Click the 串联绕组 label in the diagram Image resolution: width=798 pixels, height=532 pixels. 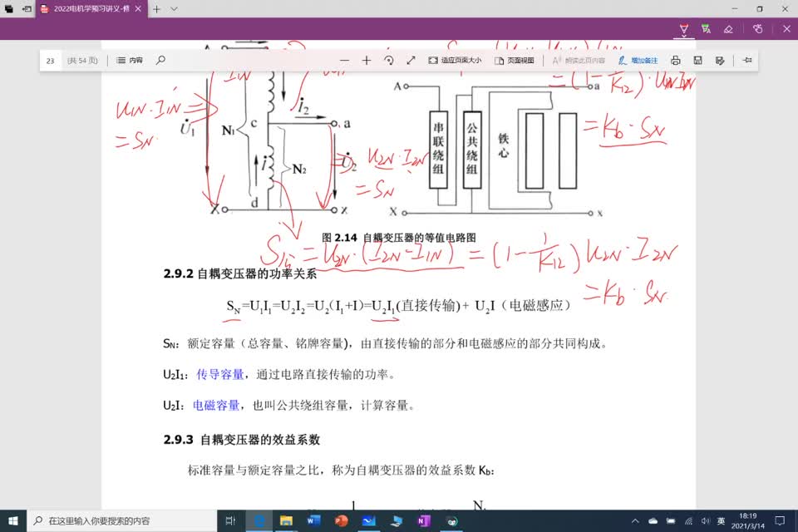click(x=438, y=148)
